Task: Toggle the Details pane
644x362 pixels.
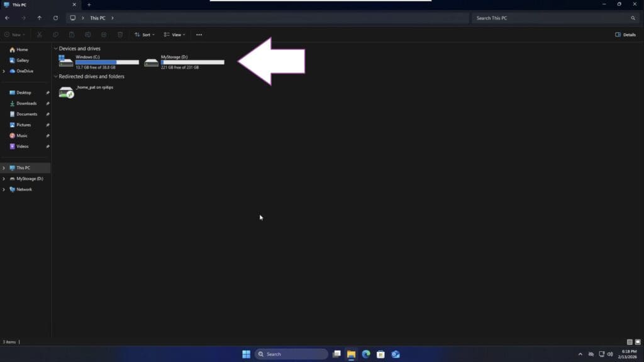Action: tap(625, 35)
